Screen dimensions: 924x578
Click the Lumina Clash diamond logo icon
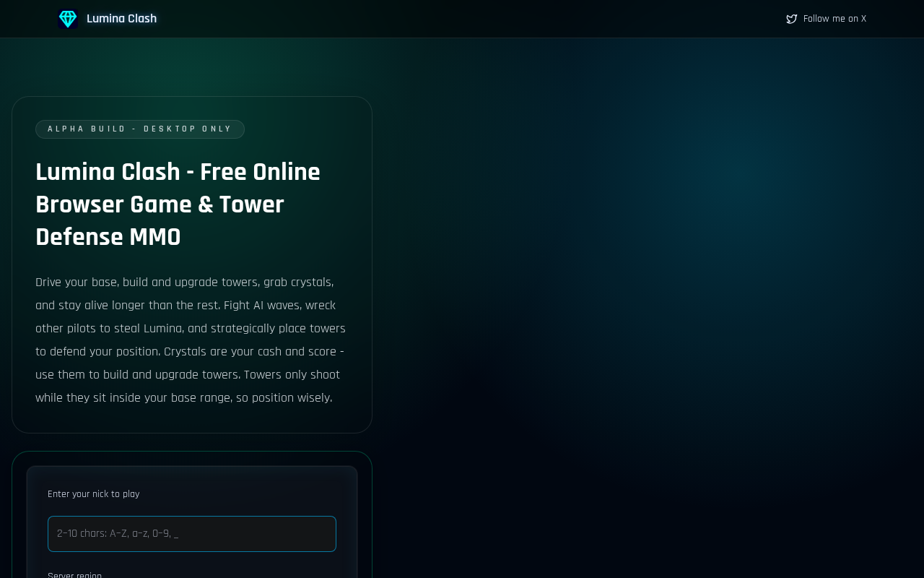click(x=68, y=19)
